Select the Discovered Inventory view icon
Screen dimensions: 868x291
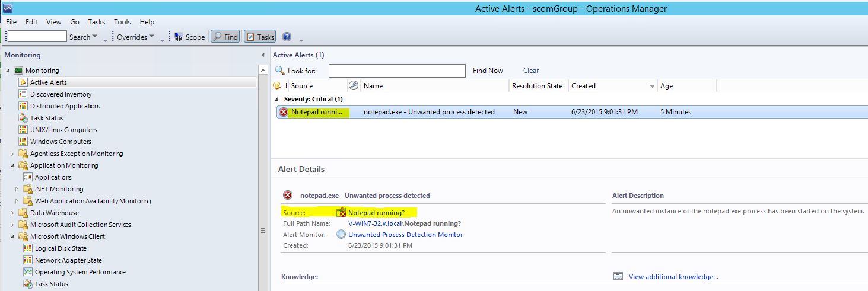click(x=23, y=94)
